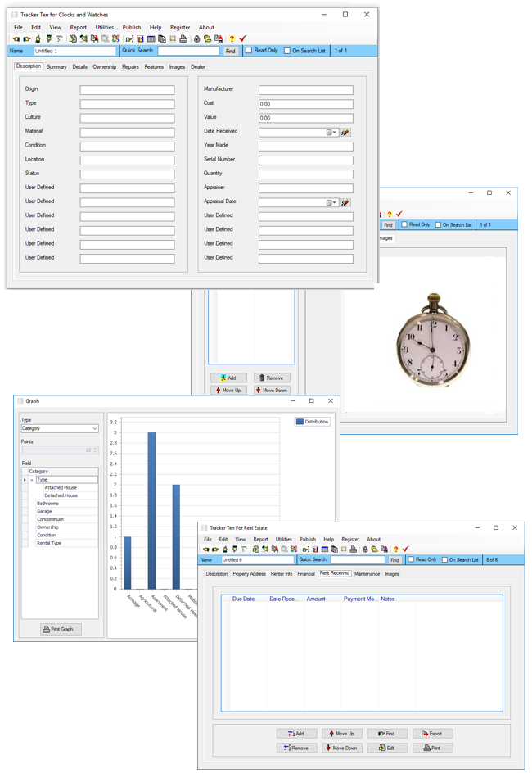Viewport: 532px width, 778px height.
Task: Click down-pointing hand icon in Clocks toolbar
Action: click(x=48, y=38)
